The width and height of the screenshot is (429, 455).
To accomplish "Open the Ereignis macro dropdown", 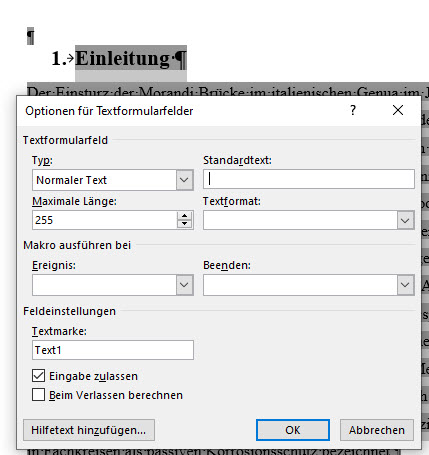I will (184, 285).
